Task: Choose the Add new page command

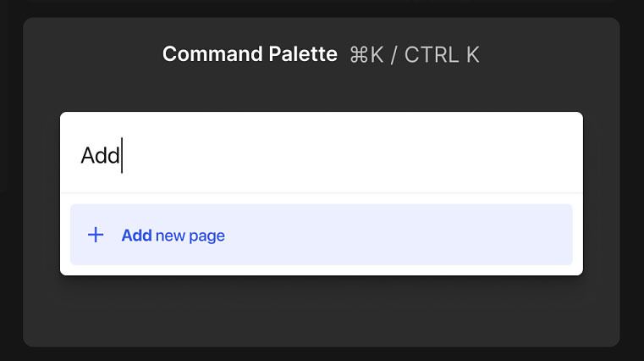Action: coord(322,235)
